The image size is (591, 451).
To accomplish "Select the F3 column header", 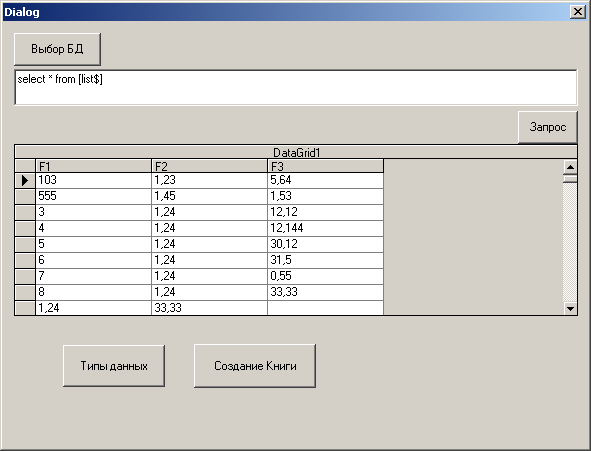I will (x=325, y=166).
